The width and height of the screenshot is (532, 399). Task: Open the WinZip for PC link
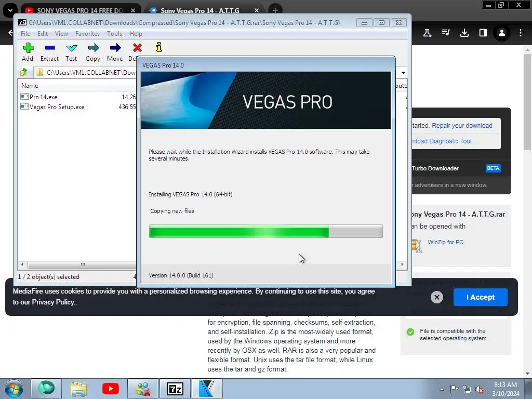[445, 242]
